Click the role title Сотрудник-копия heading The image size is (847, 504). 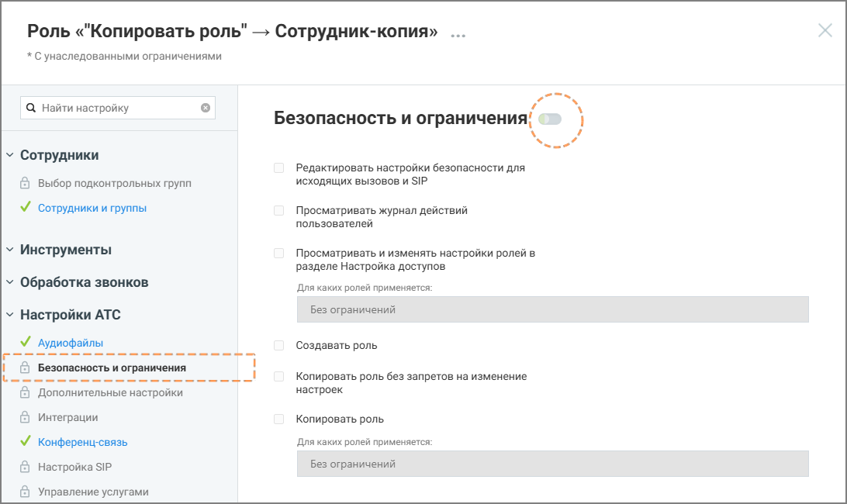pos(232,31)
